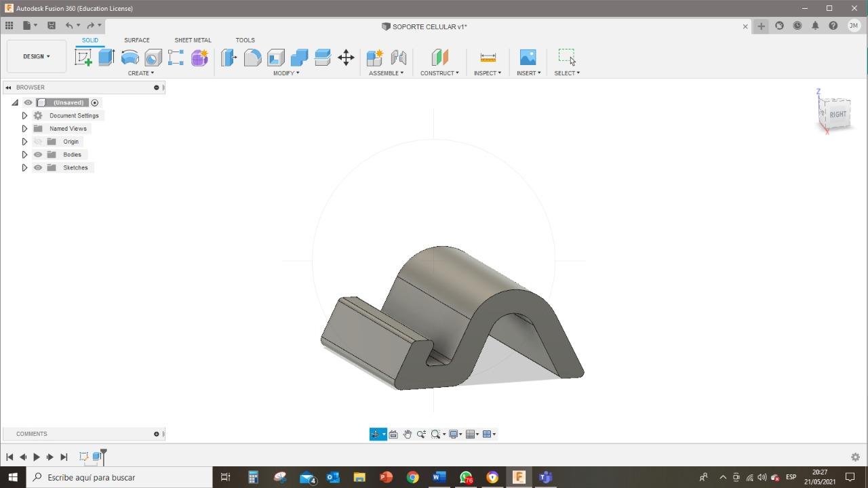Toggle visibility of the Sketches folder
Viewport: 868px width, 488px height.
[38, 167]
